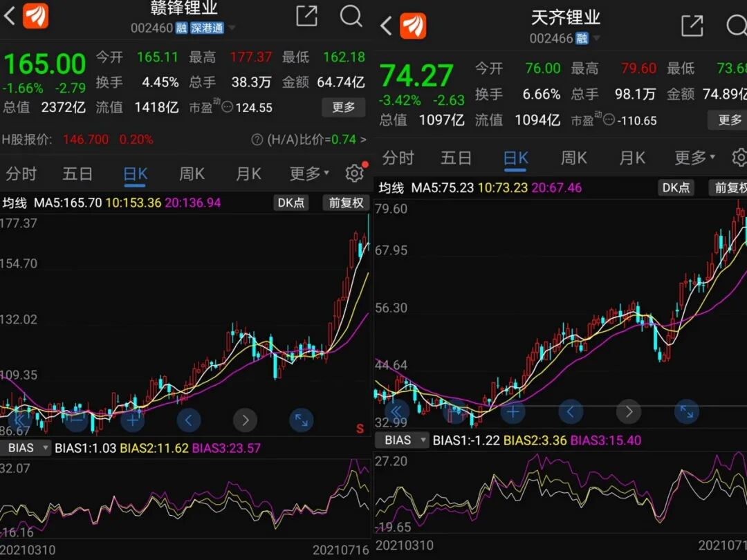This screenshot has height=560, width=747.
Task: Tap the 融 margin badge under 002466
Action: [582, 38]
